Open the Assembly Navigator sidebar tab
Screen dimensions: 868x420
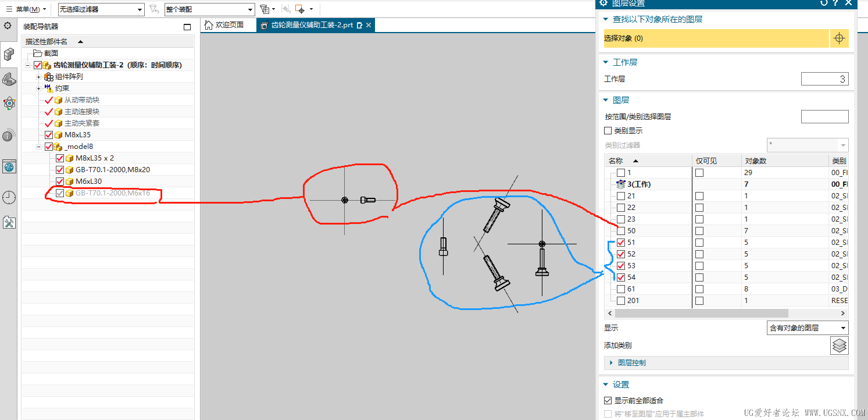point(9,54)
